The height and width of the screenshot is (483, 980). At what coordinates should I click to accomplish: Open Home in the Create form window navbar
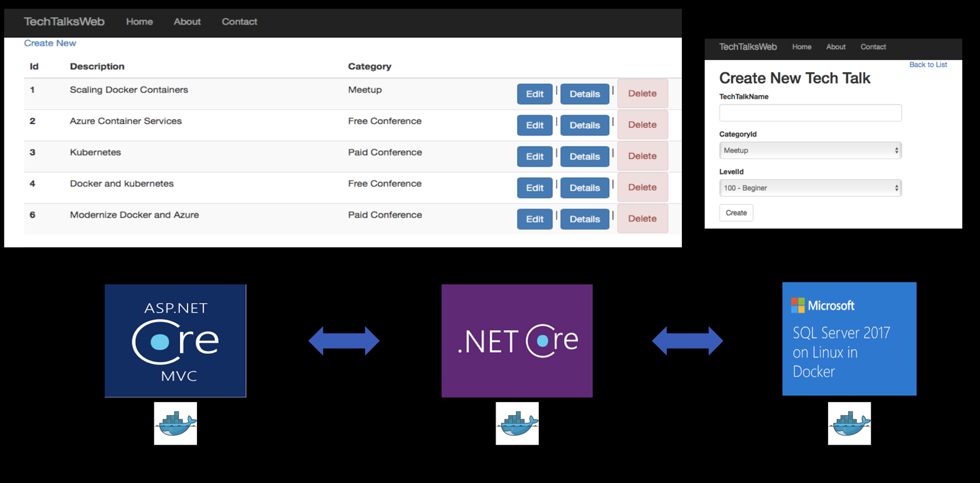click(x=802, y=47)
